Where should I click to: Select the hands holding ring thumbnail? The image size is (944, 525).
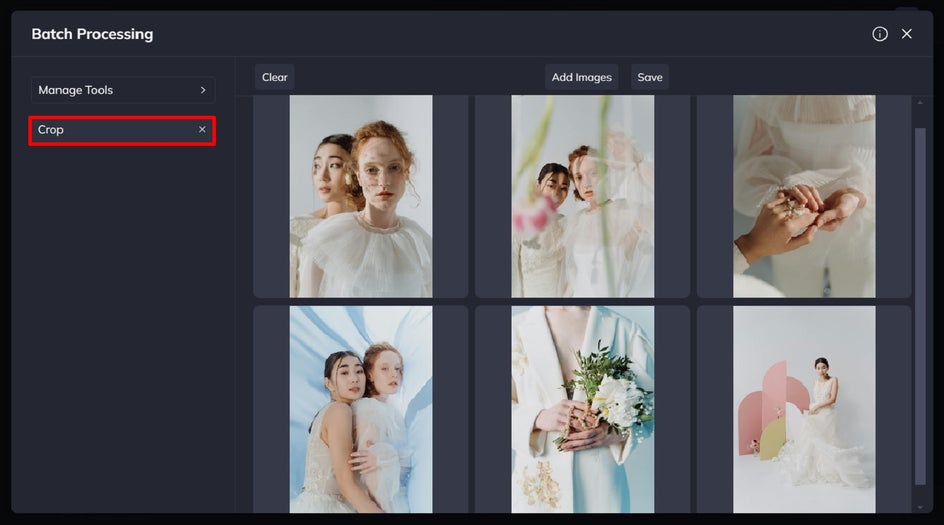804,196
